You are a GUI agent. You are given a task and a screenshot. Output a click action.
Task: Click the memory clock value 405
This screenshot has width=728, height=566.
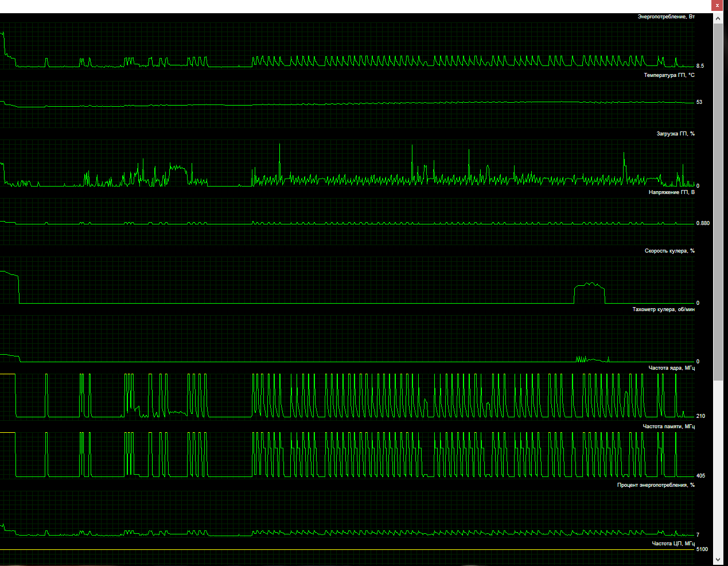[x=700, y=476]
